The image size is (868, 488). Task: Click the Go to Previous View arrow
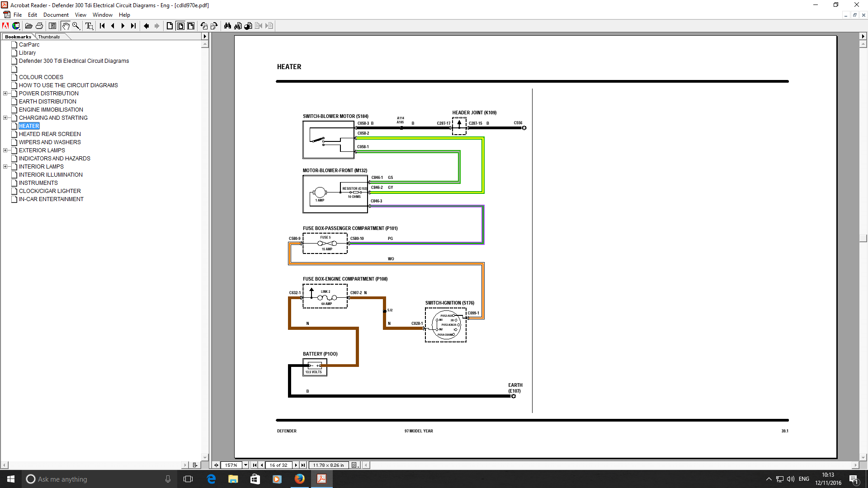pos(146,26)
